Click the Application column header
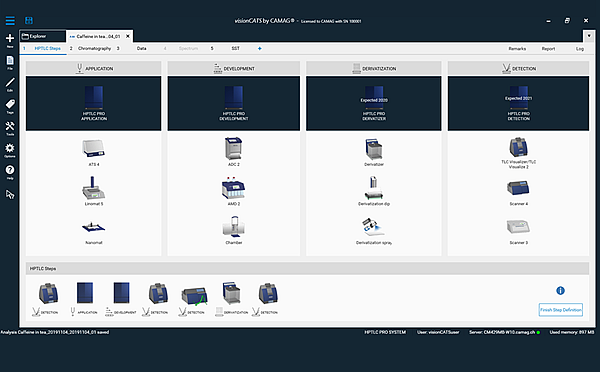 (94, 68)
